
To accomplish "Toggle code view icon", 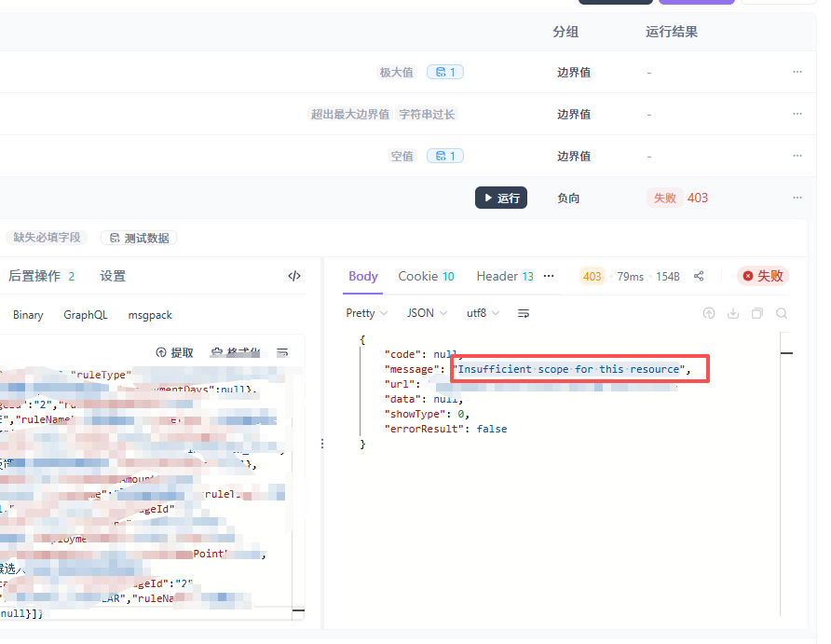I will coord(294,276).
